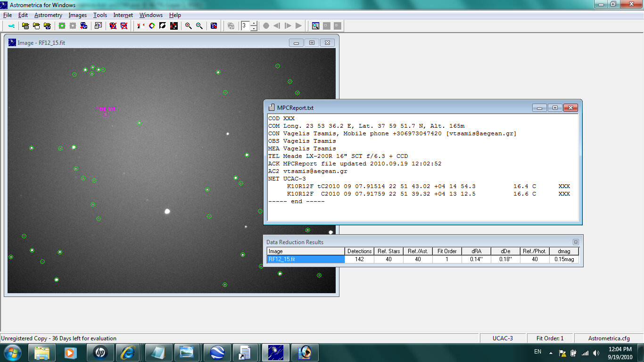Click the Zoom In magnifier icon

[188, 26]
